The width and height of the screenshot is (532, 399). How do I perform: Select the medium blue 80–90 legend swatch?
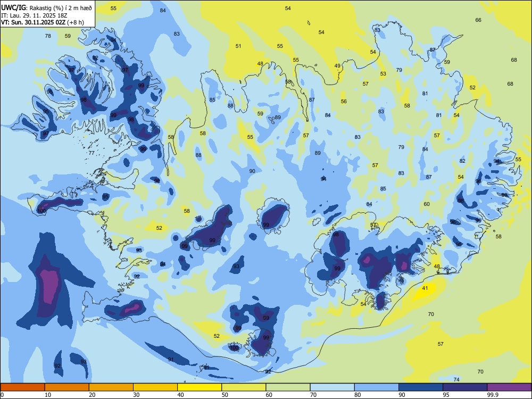pyautogui.click(x=376, y=387)
